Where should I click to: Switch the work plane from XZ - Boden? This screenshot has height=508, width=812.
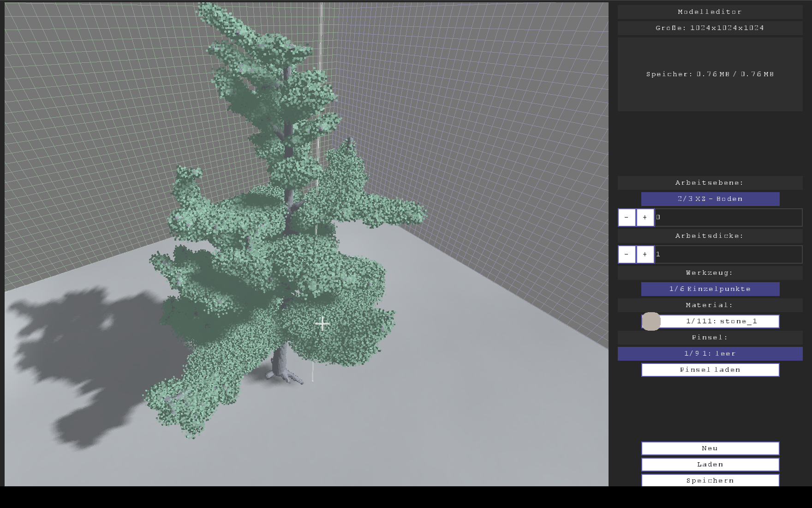pos(710,199)
